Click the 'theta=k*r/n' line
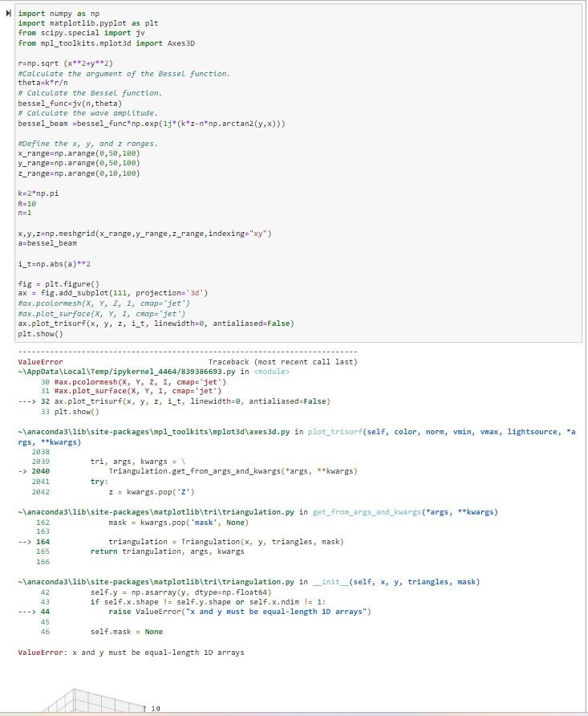This screenshot has height=716, width=588. [x=43, y=83]
